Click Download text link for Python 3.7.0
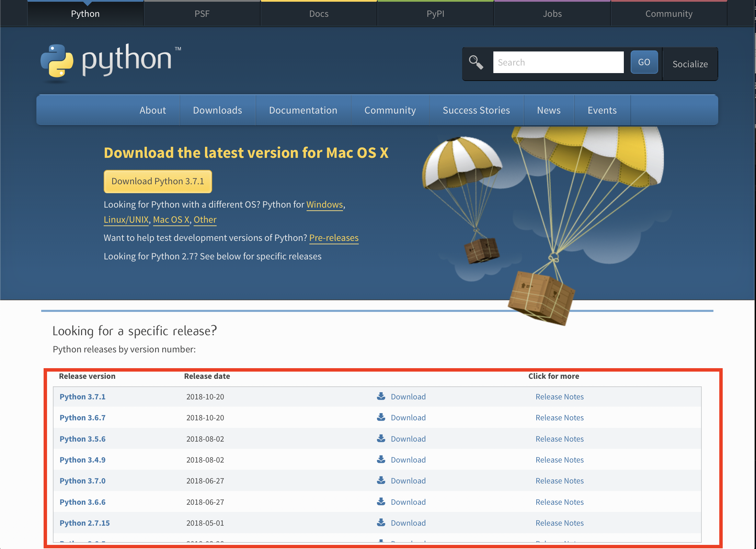This screenshot has width=756, height=549. coord(408,481)
